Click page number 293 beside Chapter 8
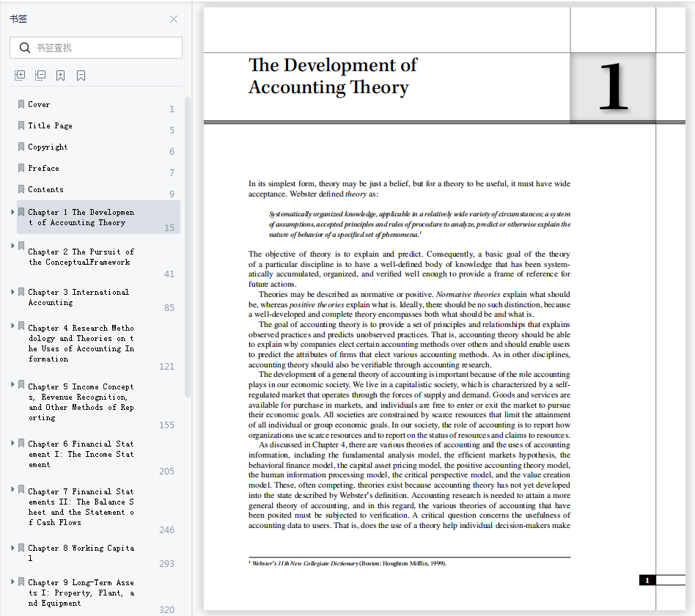The height and width of the screenshot is (616, 695). tap(166, 564)
